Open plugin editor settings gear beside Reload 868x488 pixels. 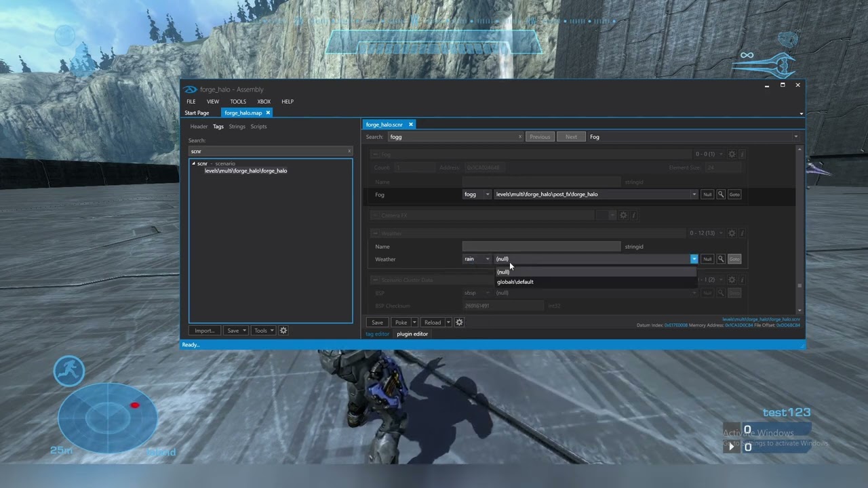click(459, 323)
